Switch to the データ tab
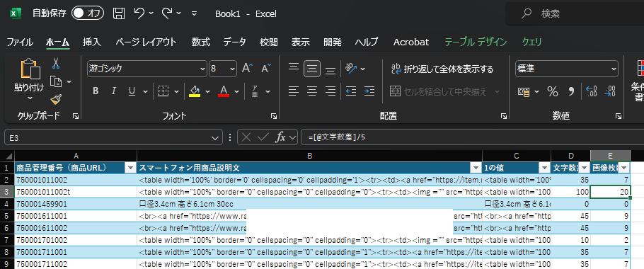This screenshot has width=644, height=269. [x=234, y=42]
